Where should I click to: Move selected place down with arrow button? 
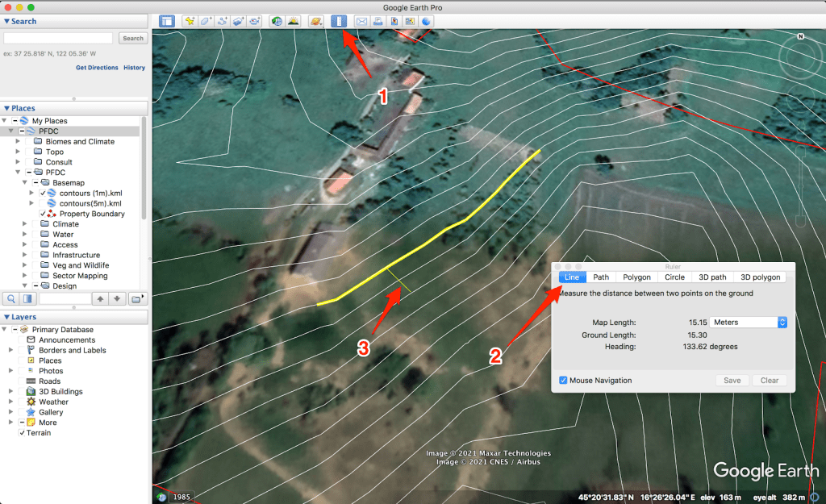pos(117,298)
